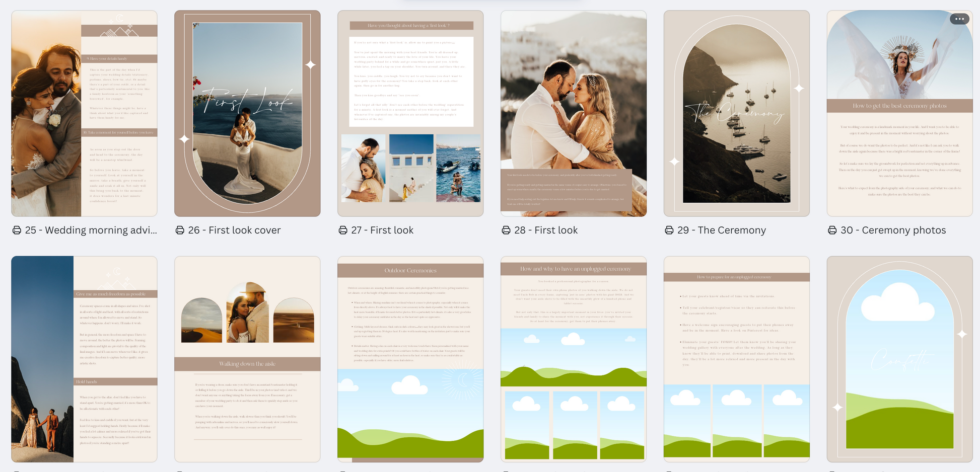Open the Give me freedom page thumbnail

[x=84, y=359]
